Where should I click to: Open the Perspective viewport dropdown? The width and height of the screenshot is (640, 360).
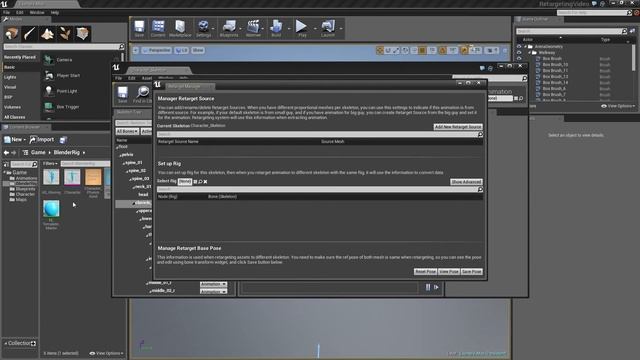tap(157, 50)
